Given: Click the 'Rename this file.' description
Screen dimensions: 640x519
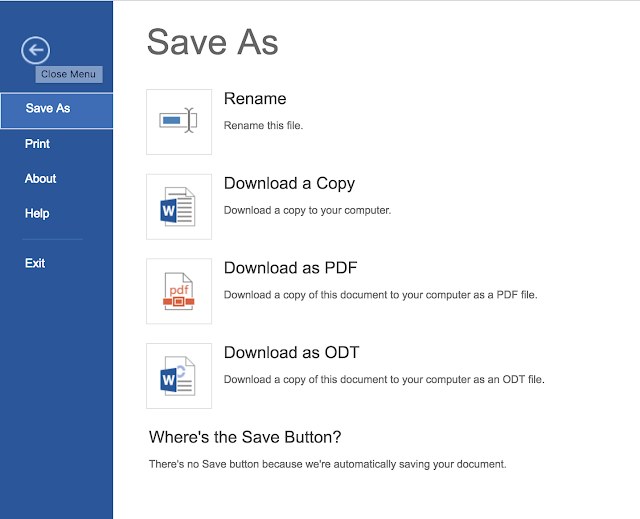Looking at the screenshot, I should 263,126.
